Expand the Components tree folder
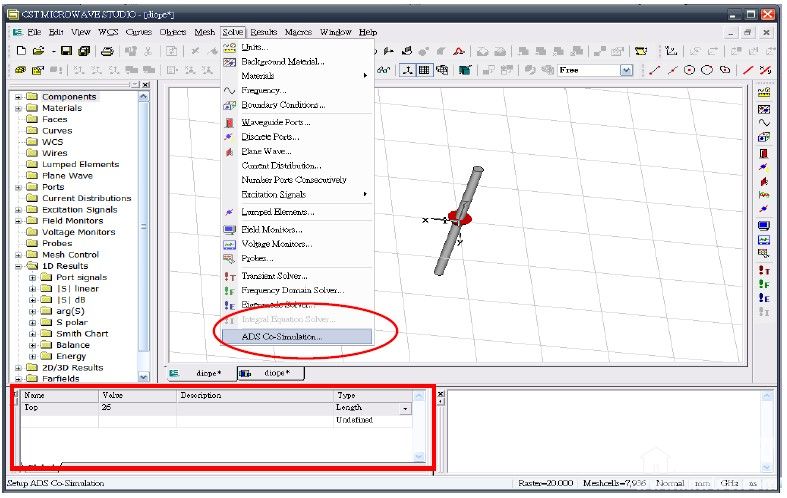 pyautogui.click(x=18, y=96)
